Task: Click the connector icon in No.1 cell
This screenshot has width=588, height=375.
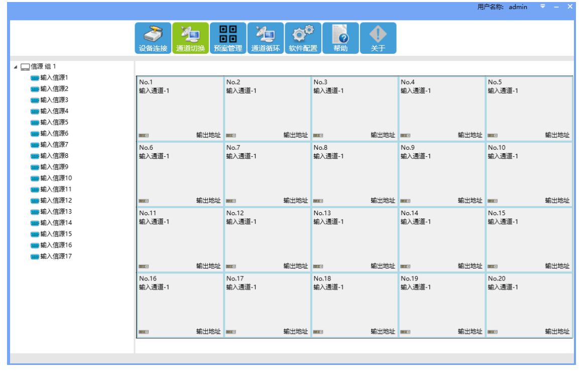Action: (144, 135)
